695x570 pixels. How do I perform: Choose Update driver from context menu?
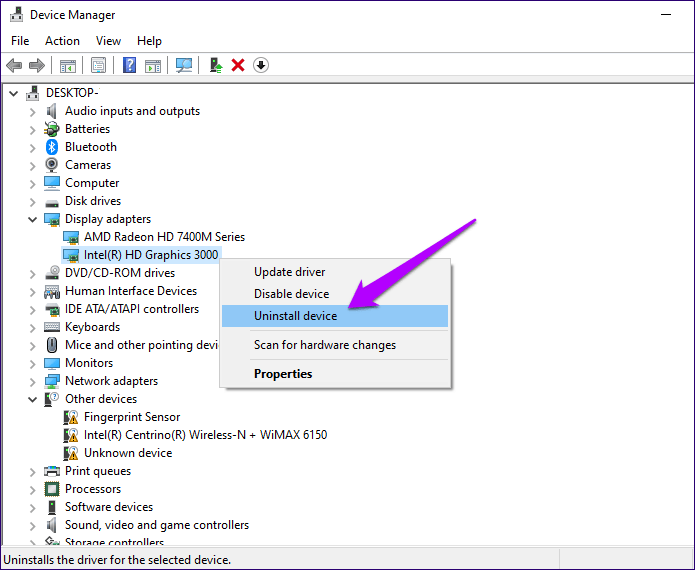[x=336, y=272]
